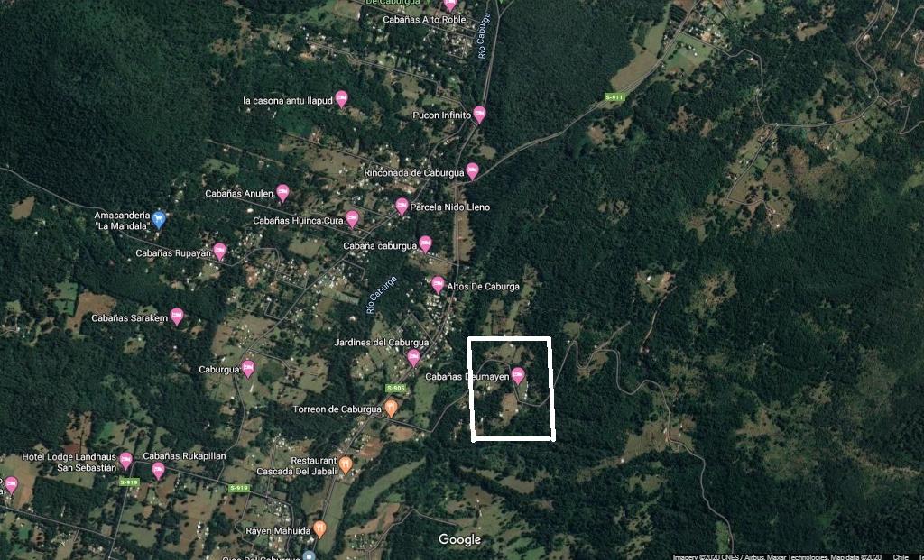
Task: Click Restaurant Cascada Del Jabali orange pin
Action: click(x=346, y=465)
